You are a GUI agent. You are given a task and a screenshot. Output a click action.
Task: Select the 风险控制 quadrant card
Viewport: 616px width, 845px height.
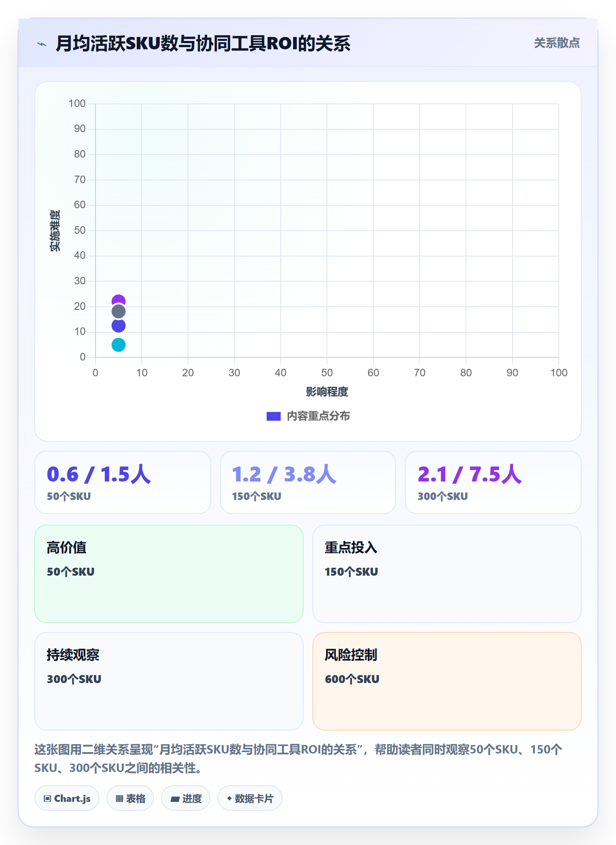click(447, 681)
